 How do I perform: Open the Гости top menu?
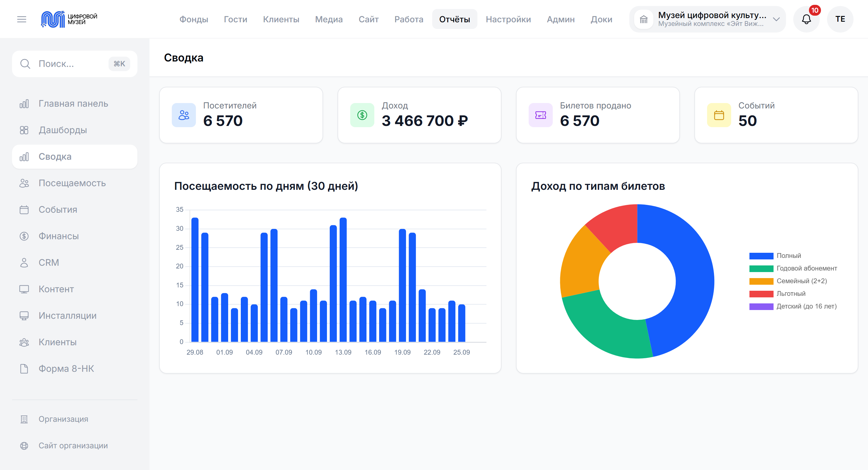click(235, 19)
